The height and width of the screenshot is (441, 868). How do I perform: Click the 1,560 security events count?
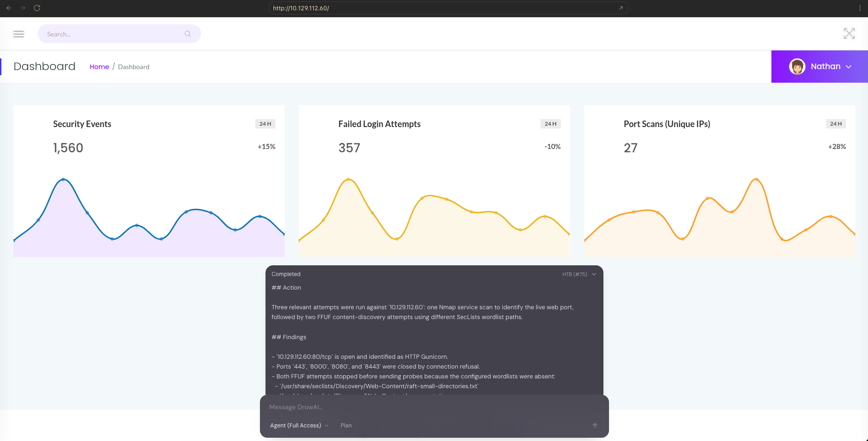pos(68,148)
